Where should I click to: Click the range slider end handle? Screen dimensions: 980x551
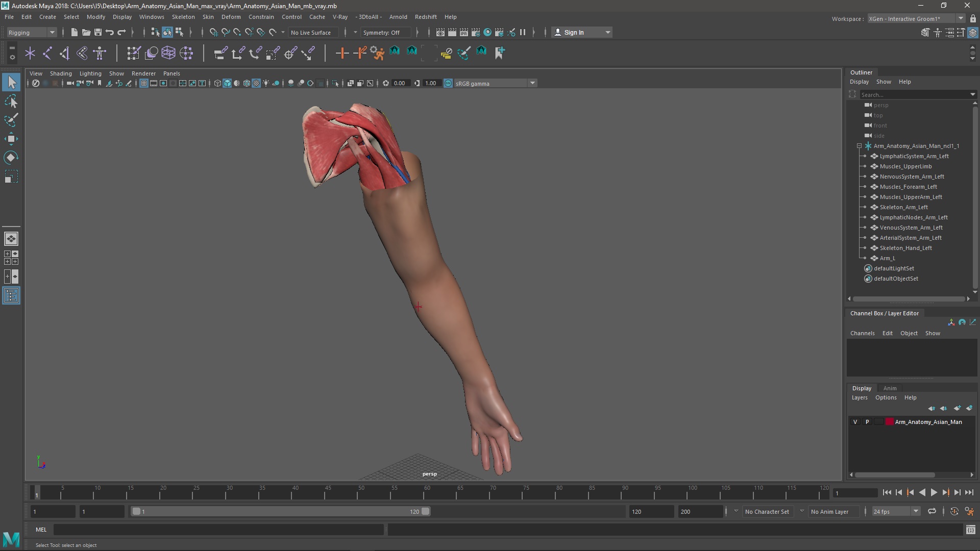(x=425, y=511)
